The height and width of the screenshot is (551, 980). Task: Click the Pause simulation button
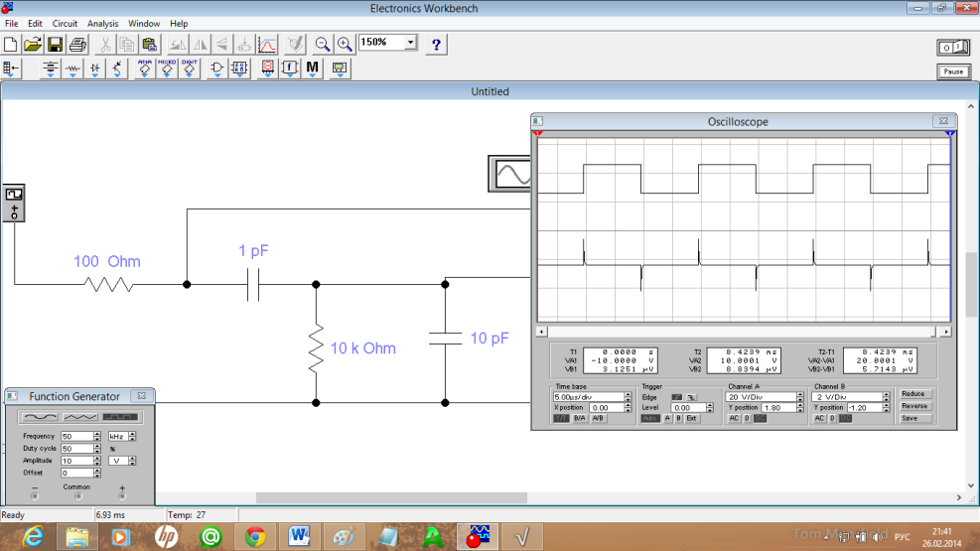pos(953,71)
